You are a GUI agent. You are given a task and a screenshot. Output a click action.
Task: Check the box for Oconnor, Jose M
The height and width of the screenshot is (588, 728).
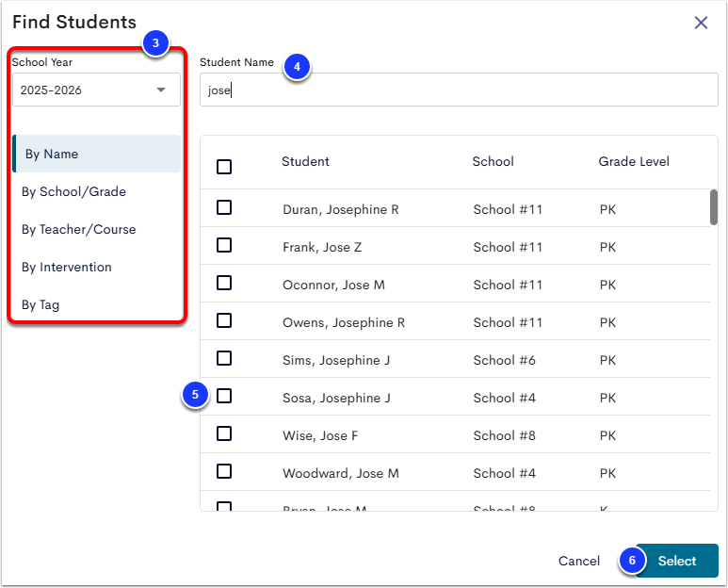[x=224, y=283]
